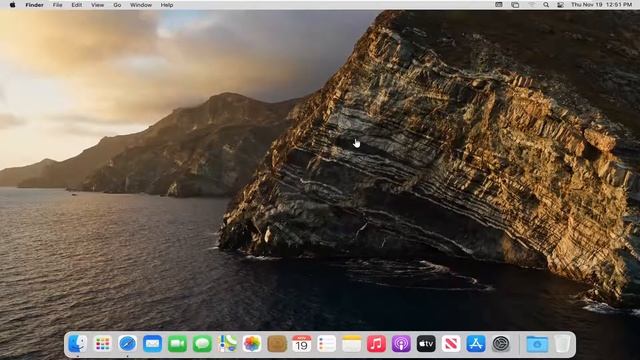This screenshot has height=360, width=640.
Task: Launch FaceTime from the Dock
Action: [x=177, y=344]
